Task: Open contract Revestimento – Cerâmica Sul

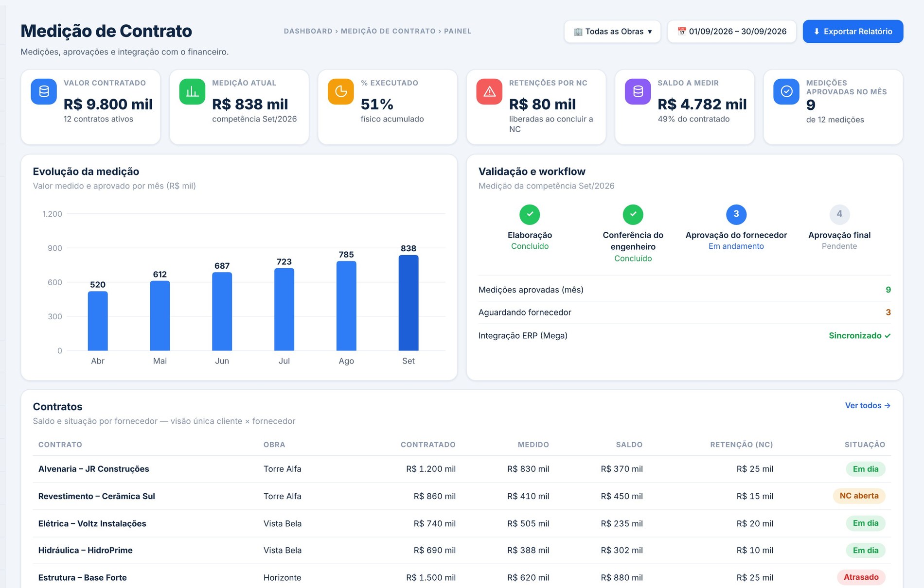Action: 97,496
